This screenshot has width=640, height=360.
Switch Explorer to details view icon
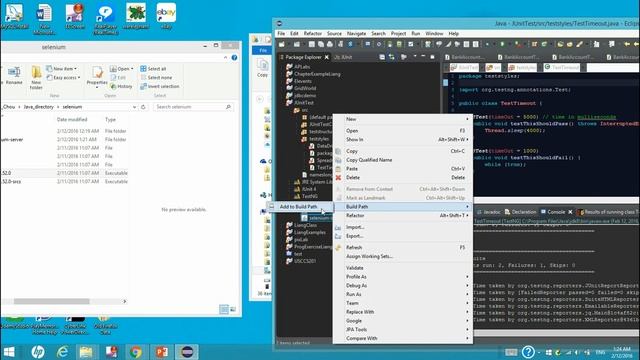[x=224, y=309]
